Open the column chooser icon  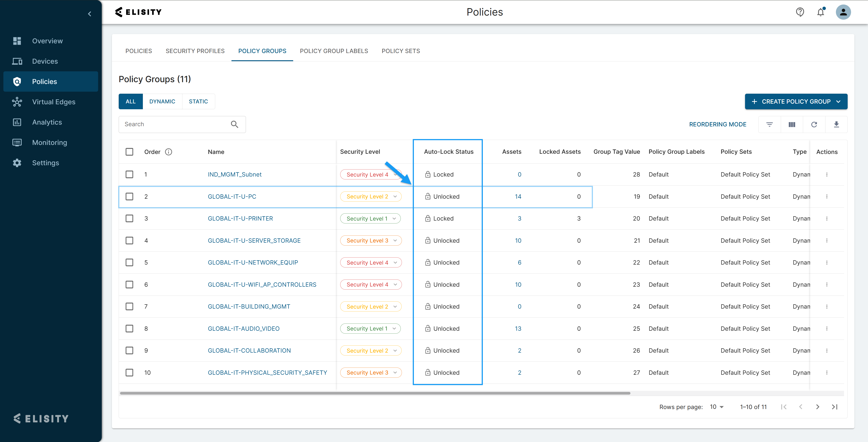pyautogui.click(x=792, y=125)
